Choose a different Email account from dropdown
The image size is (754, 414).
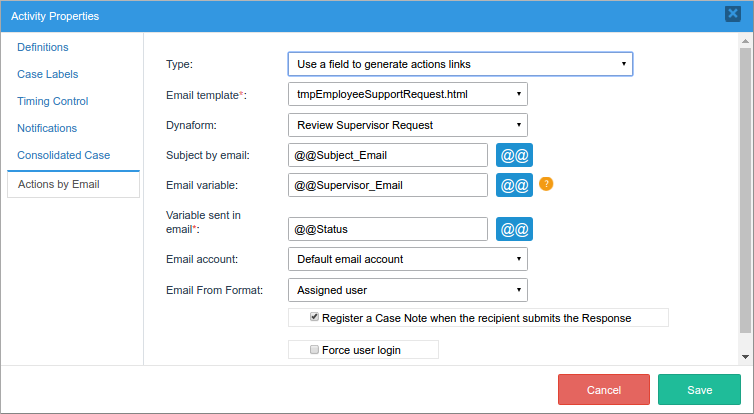(407, 259)
